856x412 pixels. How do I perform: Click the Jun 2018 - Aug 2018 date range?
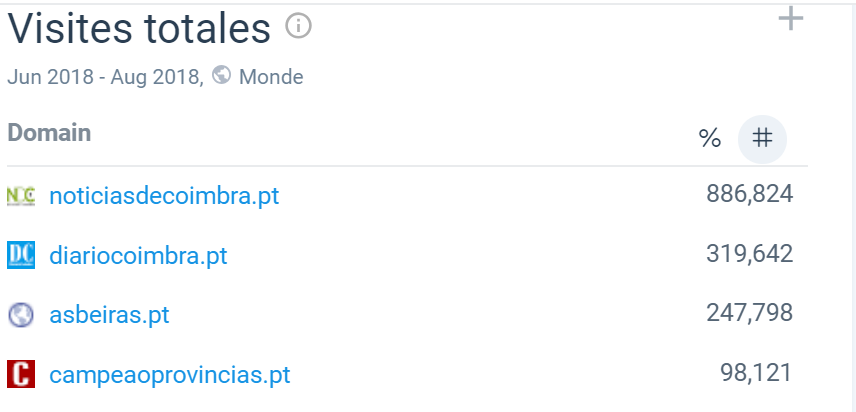coord(105,77)
